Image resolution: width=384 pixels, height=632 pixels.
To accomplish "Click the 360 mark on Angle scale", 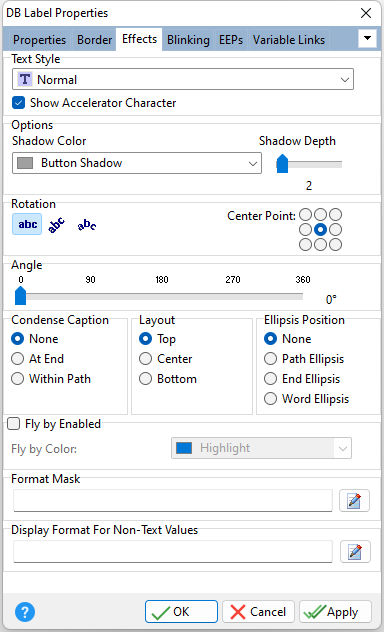I will click(x=303, y=279).
